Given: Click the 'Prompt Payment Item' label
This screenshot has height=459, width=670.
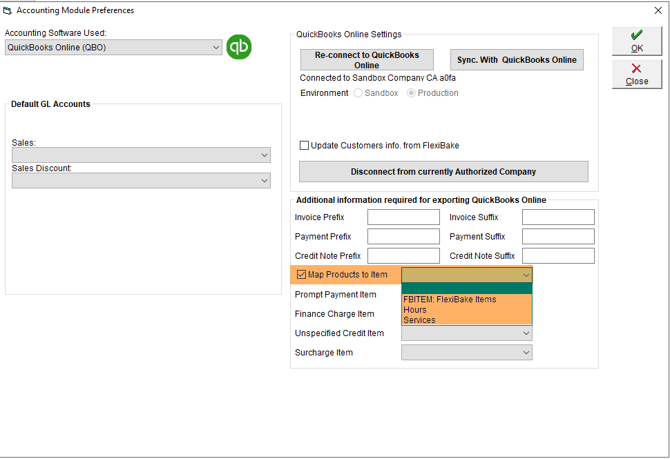Looking at the screenshot, I should coord(335,294).
